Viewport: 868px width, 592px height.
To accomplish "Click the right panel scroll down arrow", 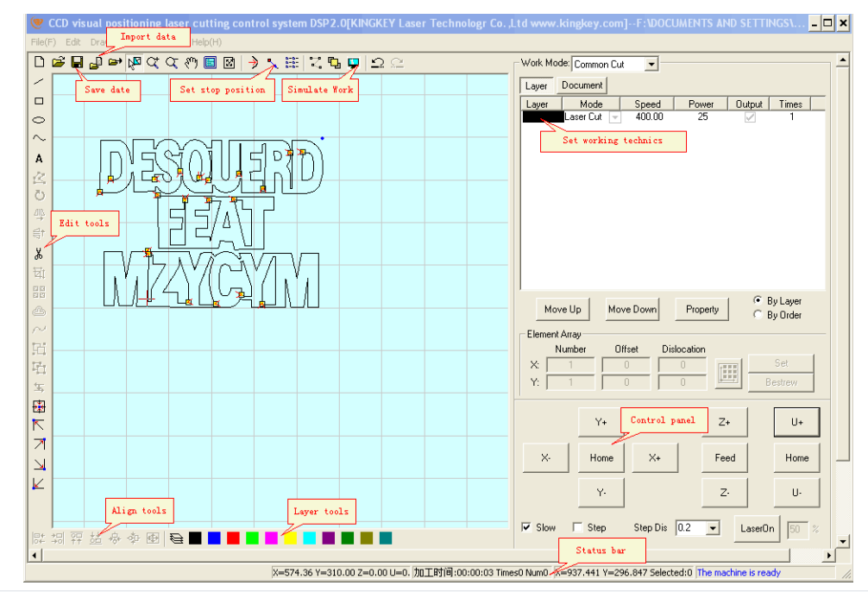I will [842, 541].
